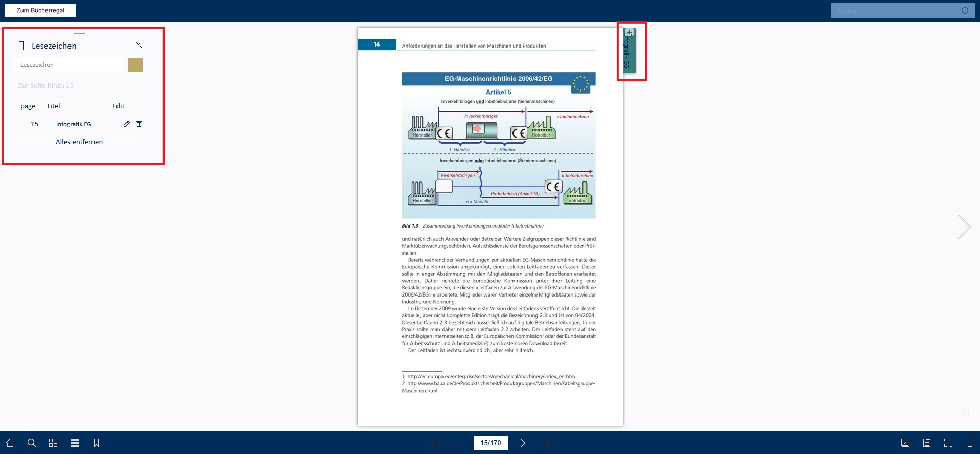Image resolution: width=980 pixels, height=454 pixels.
Task: Click the page number field 15/170
Action: (x=491, y=443)
